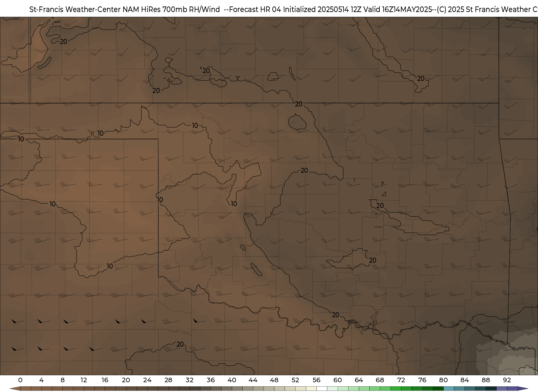Click '700mb RH/Wind' in the title
538x392 pixels.
191,10
